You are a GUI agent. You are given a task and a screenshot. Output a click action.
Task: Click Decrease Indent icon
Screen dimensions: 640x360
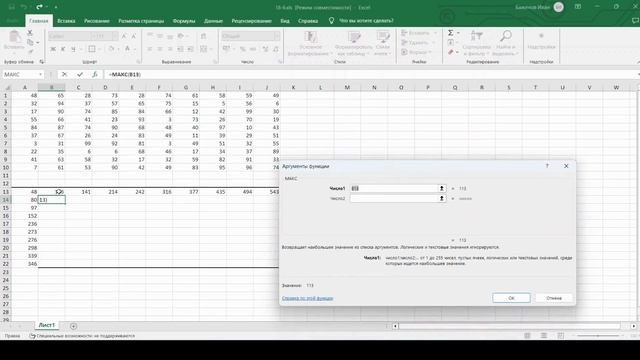coord(180,49)
